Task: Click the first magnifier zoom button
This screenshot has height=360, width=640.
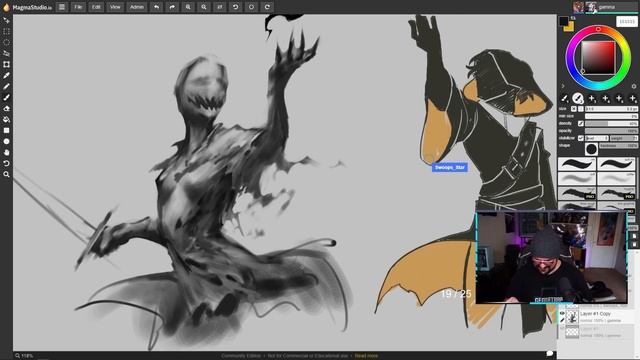Action: (x=188, y=7)
